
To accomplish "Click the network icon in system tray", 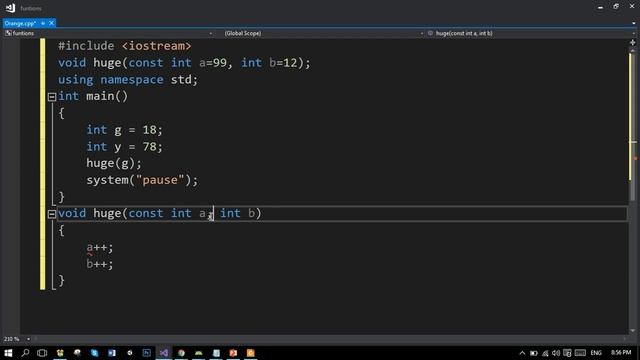I will 545,353.
